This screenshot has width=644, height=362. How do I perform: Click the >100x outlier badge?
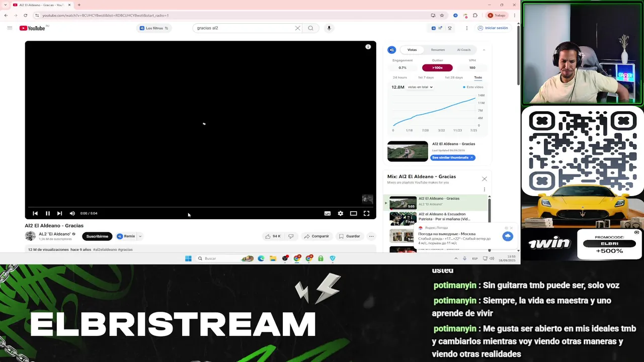coord(437,68)
